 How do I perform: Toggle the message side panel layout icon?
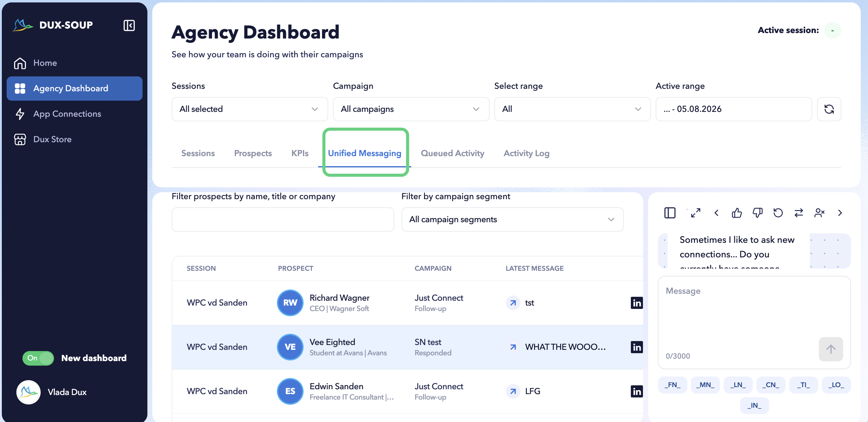click(670, 213)
